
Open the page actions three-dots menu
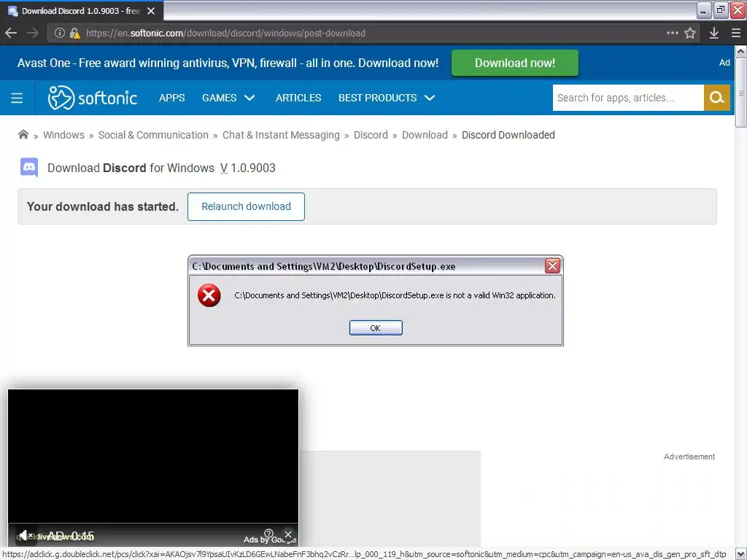click(672, 33)
